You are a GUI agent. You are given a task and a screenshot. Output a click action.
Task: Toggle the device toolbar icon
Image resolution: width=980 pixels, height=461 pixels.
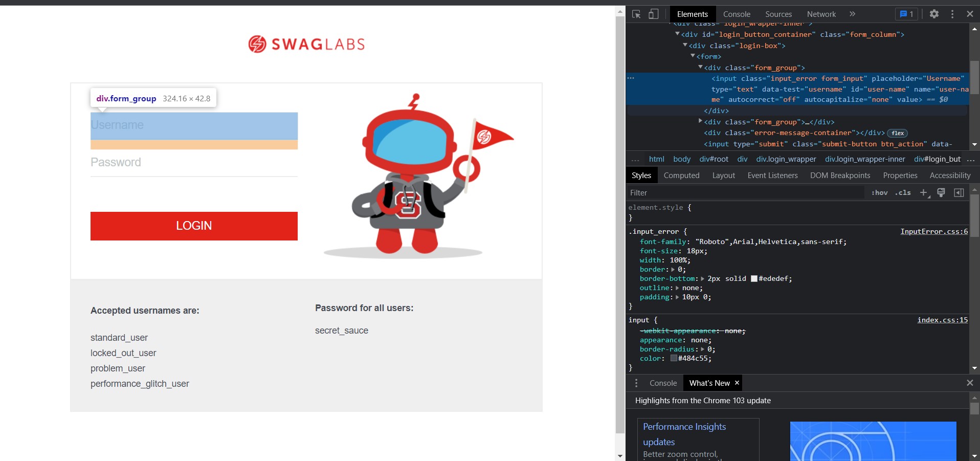(653, 14)
